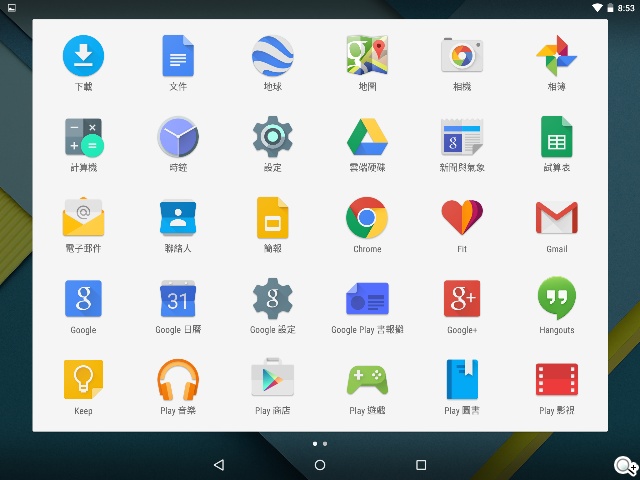The width and height of the screenshot is (640, 480).
Task: Tap the 8:53 clock in status bar
Action: (x=626, y=8)
